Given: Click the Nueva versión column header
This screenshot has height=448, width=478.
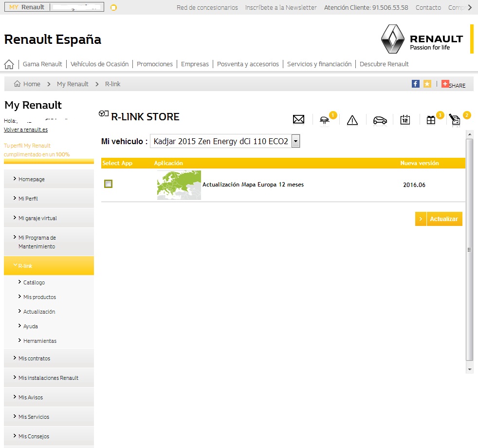Looking at the screenshot, I should coord(420,163).
